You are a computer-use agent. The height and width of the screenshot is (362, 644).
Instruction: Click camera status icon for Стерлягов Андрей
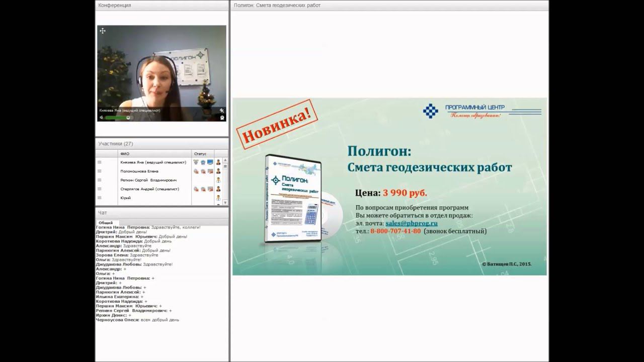(203, 189)
